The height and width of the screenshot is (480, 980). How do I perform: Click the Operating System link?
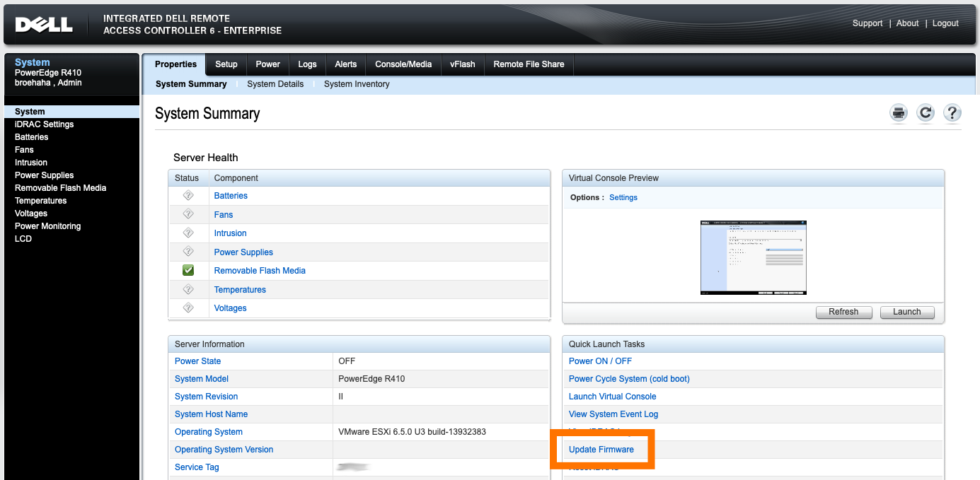(209, 432)
